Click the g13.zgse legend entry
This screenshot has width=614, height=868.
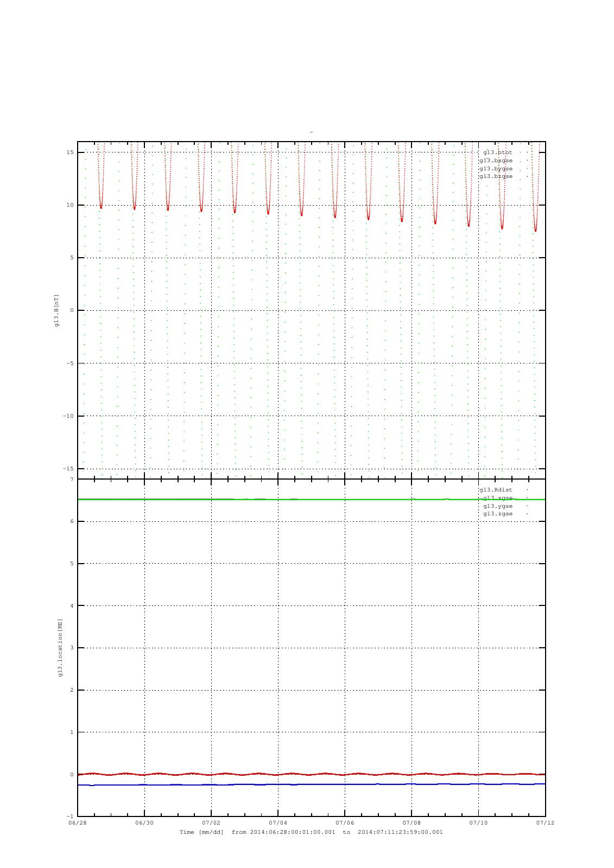pyautogui.click(x=498, y=514)
